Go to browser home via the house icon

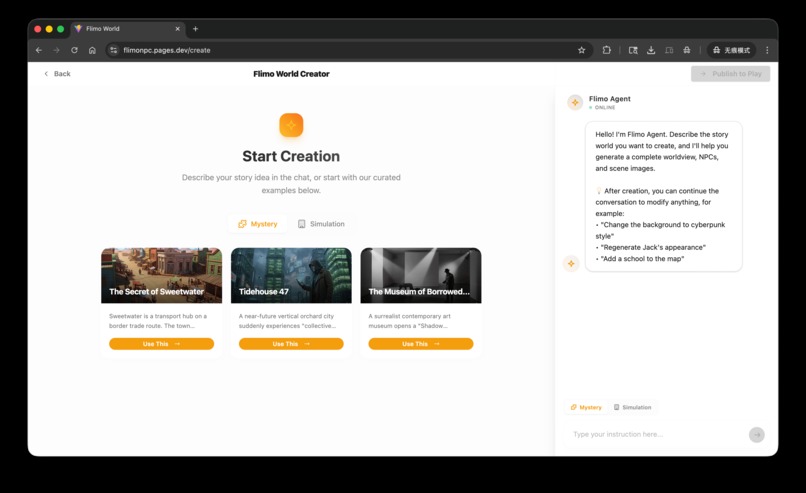pyautogui.click(x=92, y=50)
